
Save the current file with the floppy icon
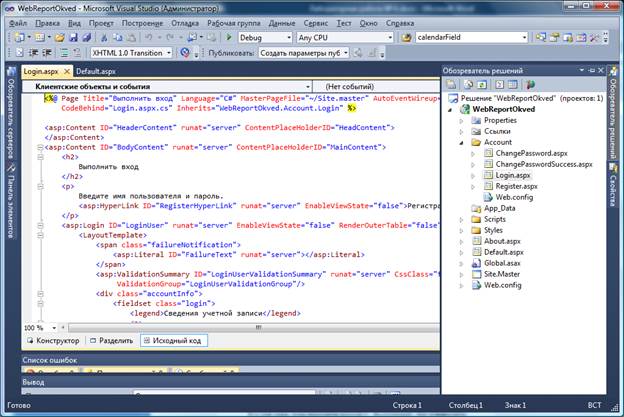point(73,38)
